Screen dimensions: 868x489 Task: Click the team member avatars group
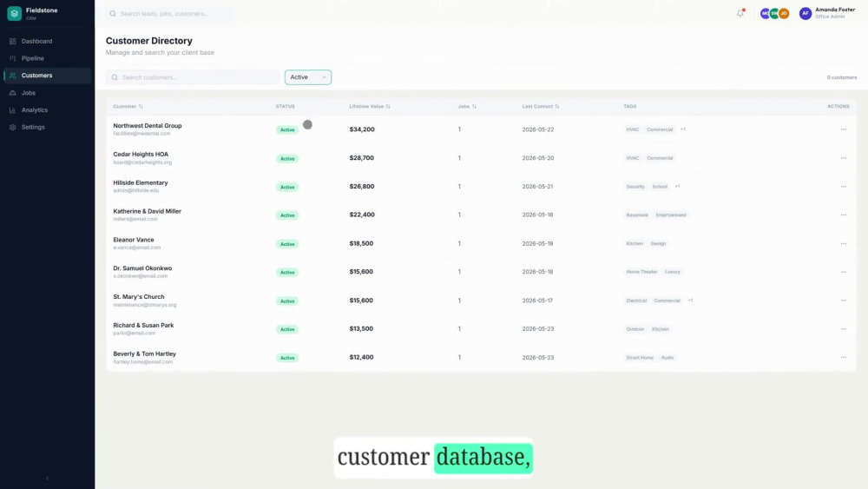pos(774,13)
